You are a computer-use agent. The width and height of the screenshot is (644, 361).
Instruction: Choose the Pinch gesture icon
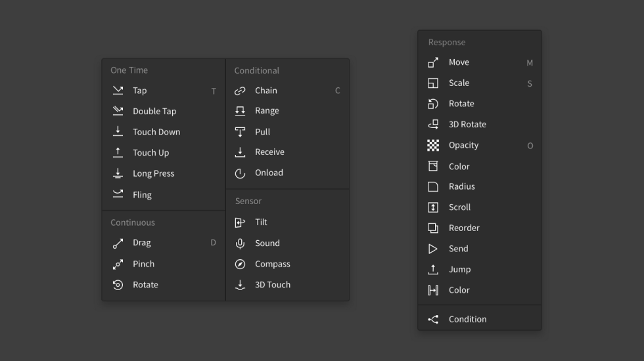[118, 264]
